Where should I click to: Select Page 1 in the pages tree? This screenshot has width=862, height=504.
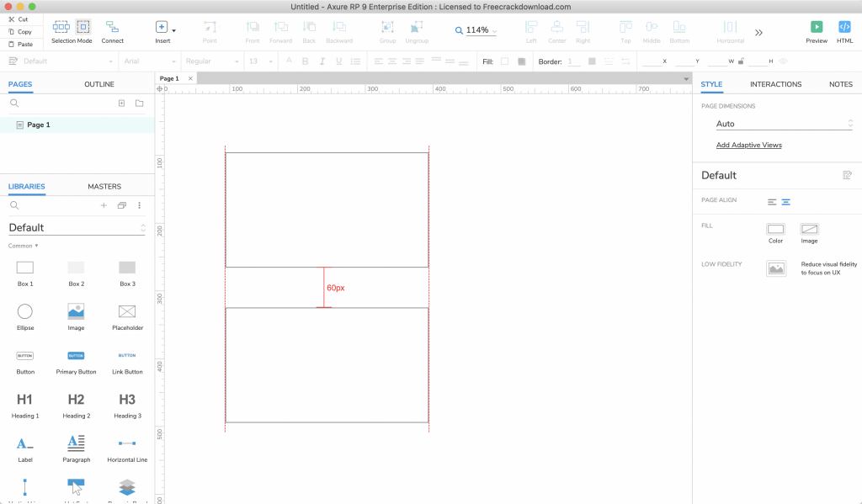[x=38, y=125]
